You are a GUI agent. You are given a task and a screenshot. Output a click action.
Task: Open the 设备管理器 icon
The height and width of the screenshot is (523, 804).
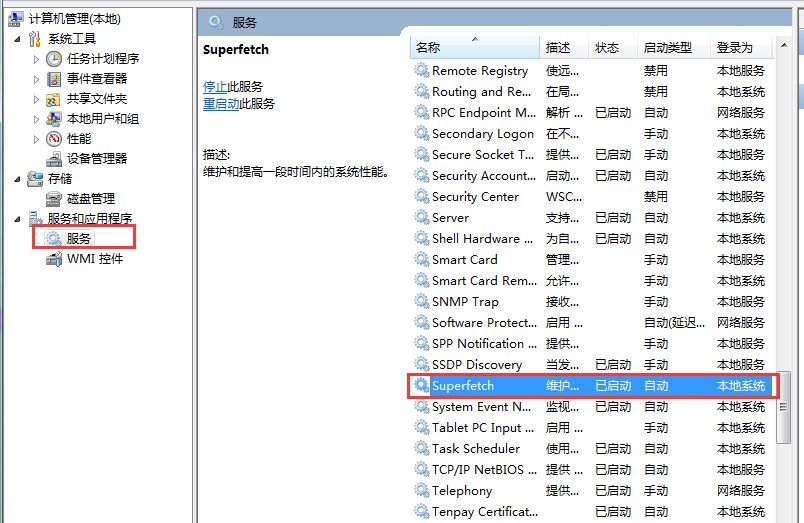pos(54,159)
